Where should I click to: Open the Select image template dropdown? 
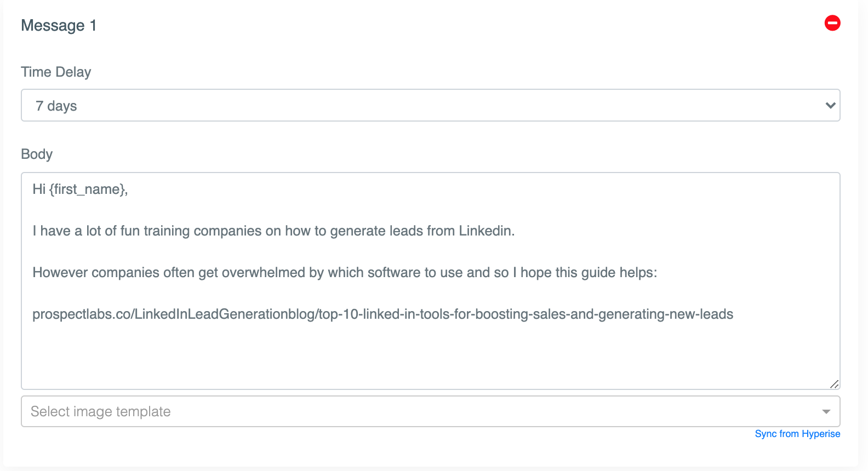(x=431, y=411)
